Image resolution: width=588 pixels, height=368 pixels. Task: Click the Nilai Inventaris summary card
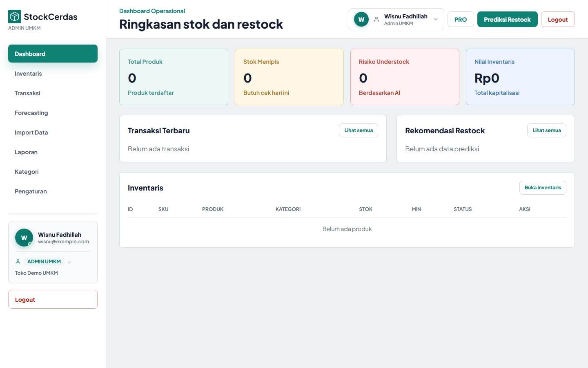[520, 77]
